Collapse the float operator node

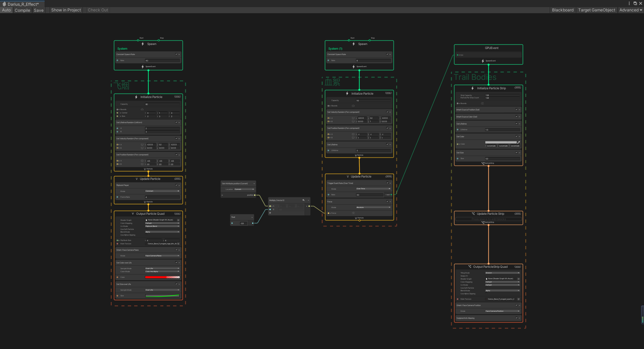point(252,217)
